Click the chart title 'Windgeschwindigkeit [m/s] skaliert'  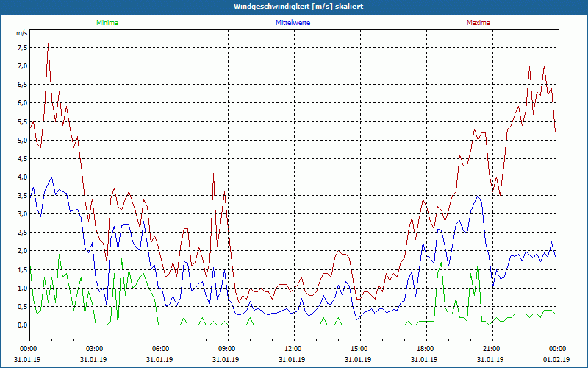(298, 7)
